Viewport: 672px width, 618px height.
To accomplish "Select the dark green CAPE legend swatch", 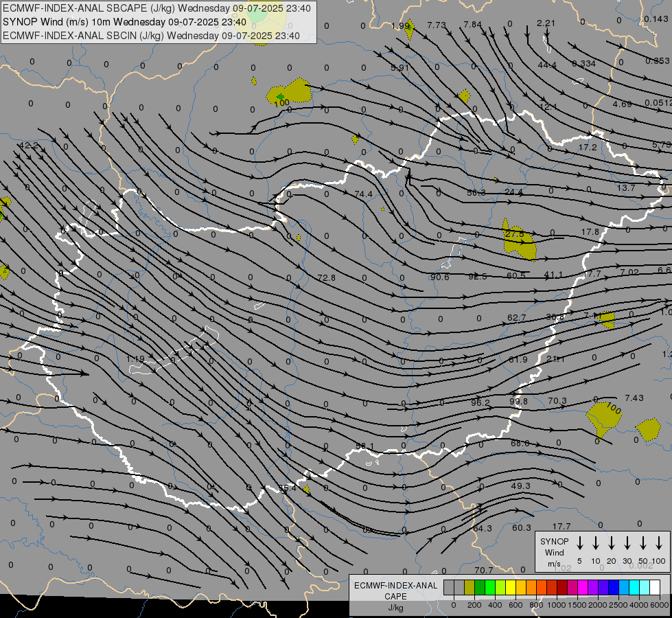I will [x=480, y=588].
